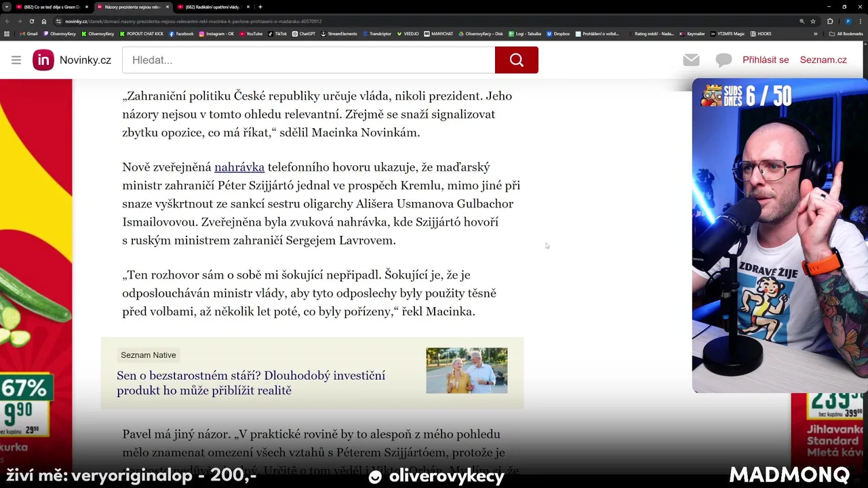Expand hidden bookmarks overflow chevron
868x488 pixels.
[x=816, y=33]
